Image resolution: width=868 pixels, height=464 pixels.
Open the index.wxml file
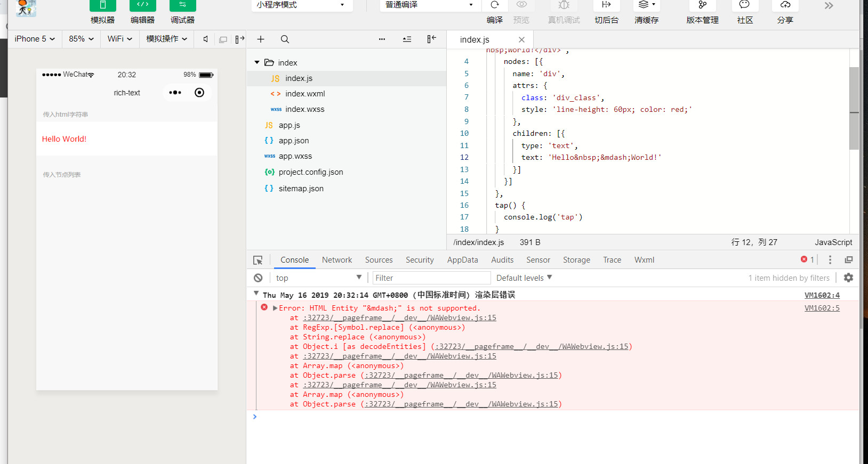(x=304, y=94)
